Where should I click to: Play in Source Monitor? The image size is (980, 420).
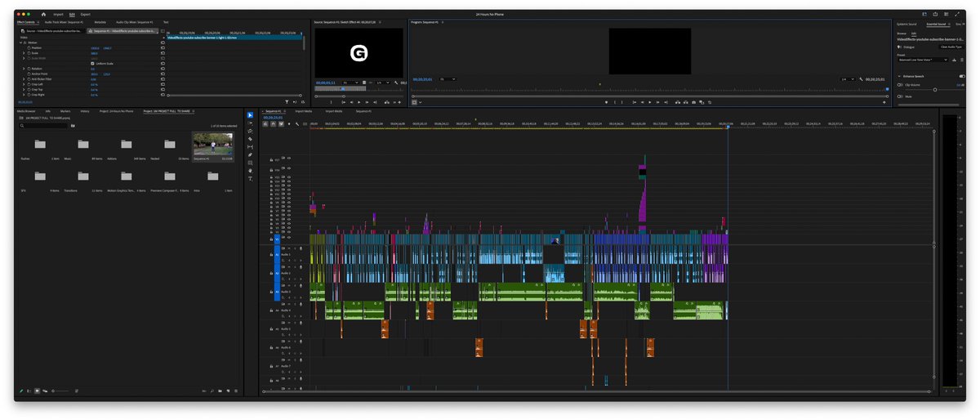tap(359, 102)
